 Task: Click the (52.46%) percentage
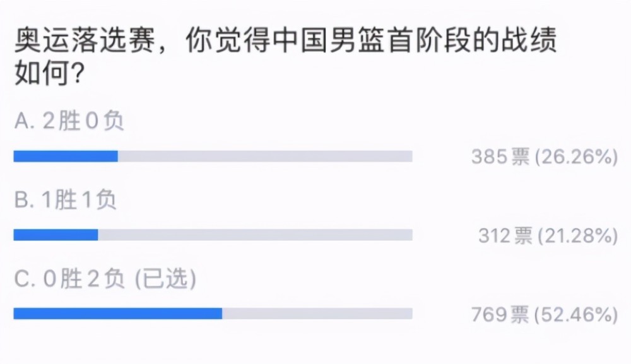pyautogui.click(x=576, y=315)
